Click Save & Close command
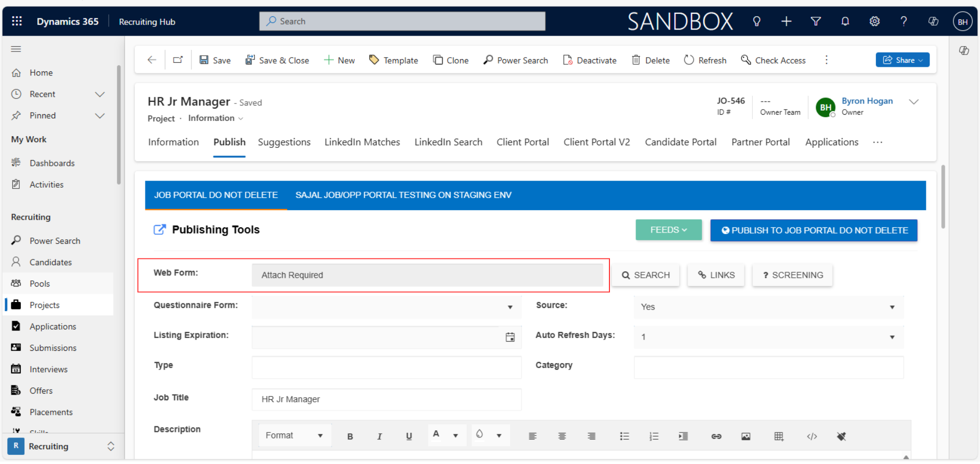This screenshot has width=980, height=464. pyautogui.click(x=277, y=60)
